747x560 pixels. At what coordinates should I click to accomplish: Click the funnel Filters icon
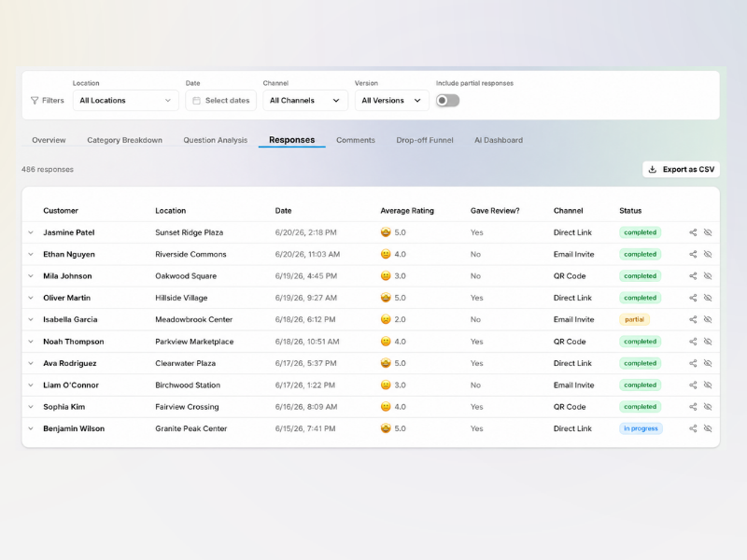click(35, 101)
